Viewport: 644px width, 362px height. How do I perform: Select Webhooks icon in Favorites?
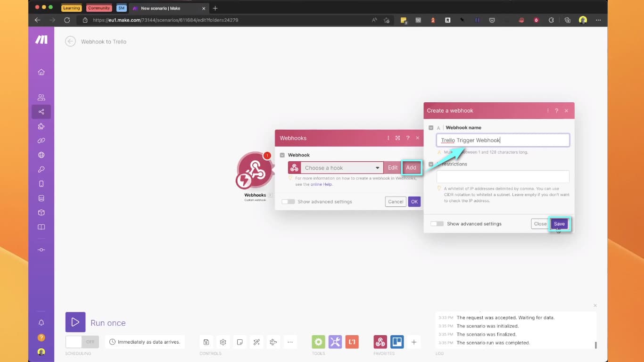pyautogui.click(x=380, y=342)
